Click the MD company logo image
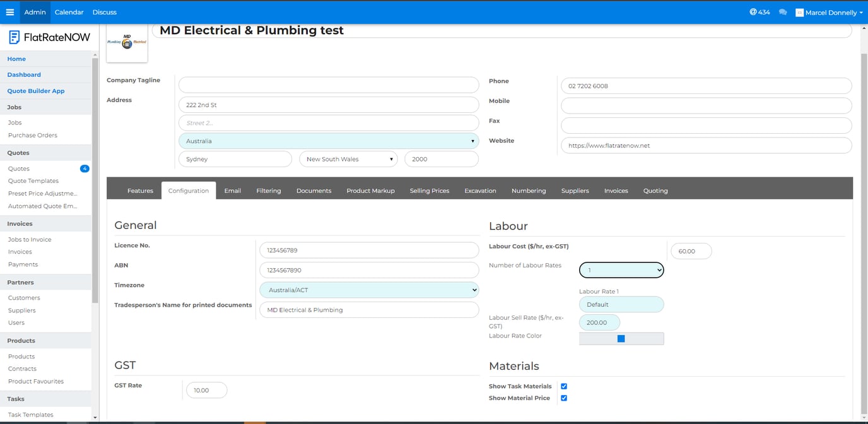Screen dimensions: 868x424 (127, 43)
